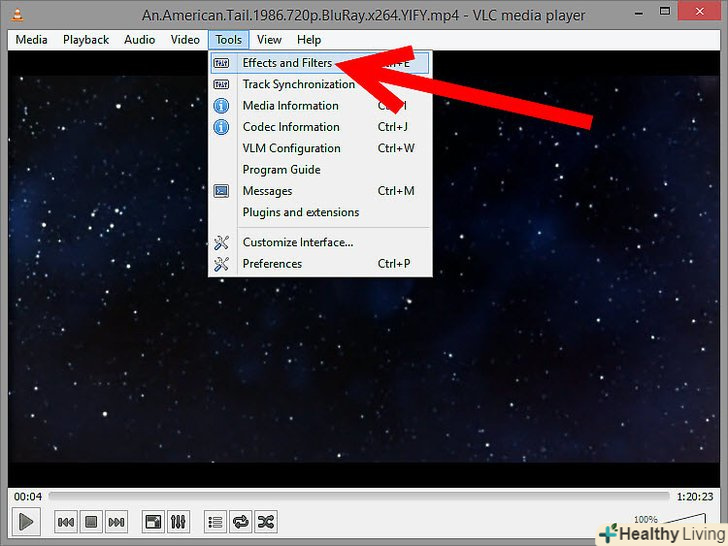The width and height of the screenshot is (728, 546).
Task: Minimize the VLC window
Action: 639,13
